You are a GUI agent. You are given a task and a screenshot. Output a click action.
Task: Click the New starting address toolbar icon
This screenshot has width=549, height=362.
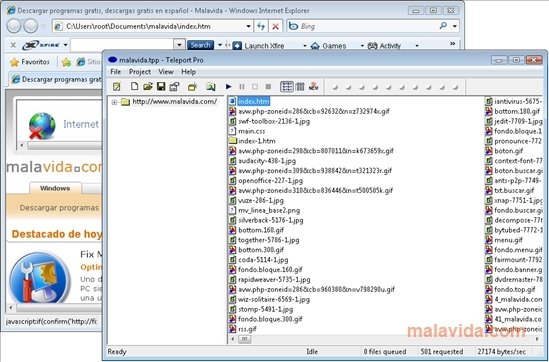192,86
